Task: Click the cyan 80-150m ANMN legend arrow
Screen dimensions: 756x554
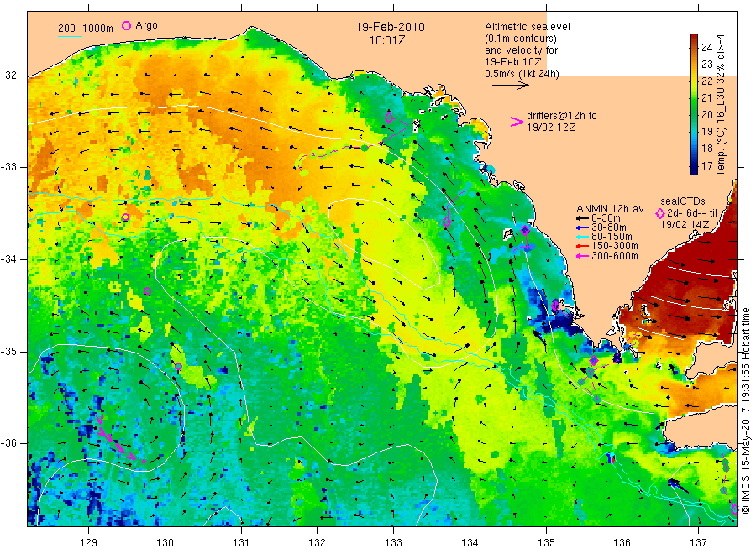Action: [582, 237]
